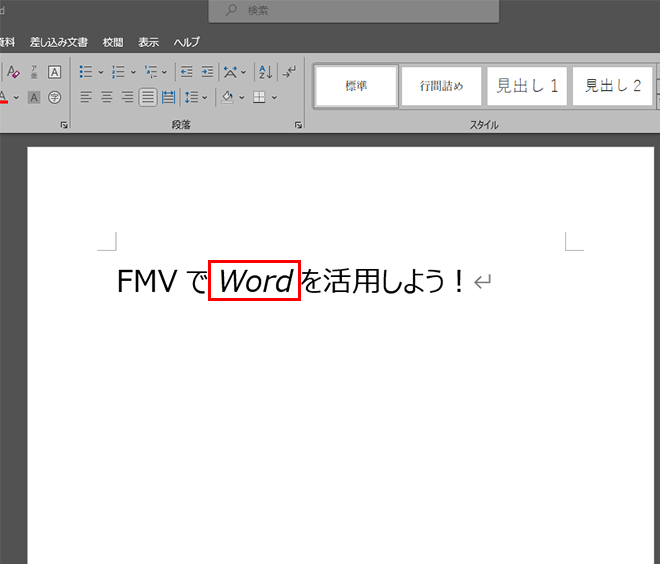Click on the text を活用しよう！
The width and height of the screenshot is (660, 564).
(x=383, y=281)
